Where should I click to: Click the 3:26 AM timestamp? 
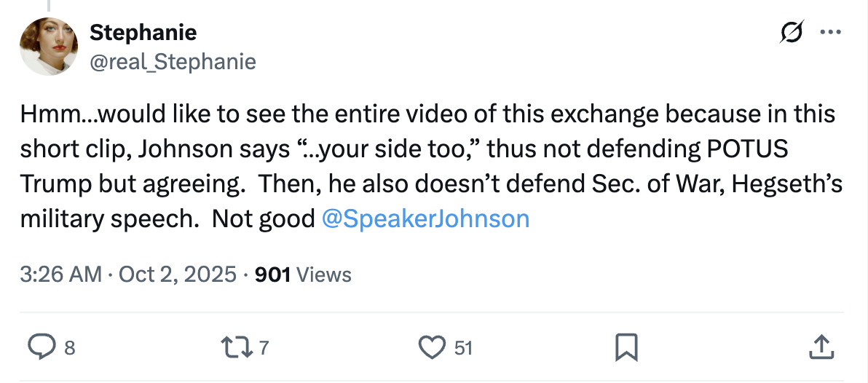click(61, 275)
